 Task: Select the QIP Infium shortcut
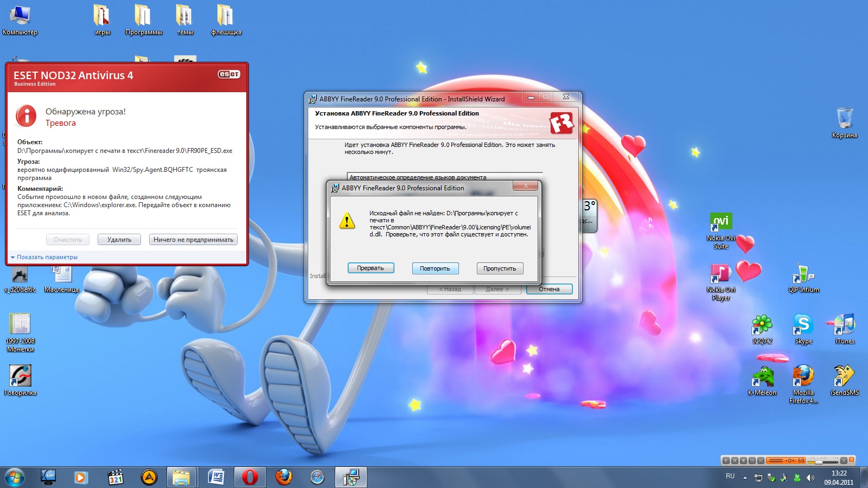point(803,279)
